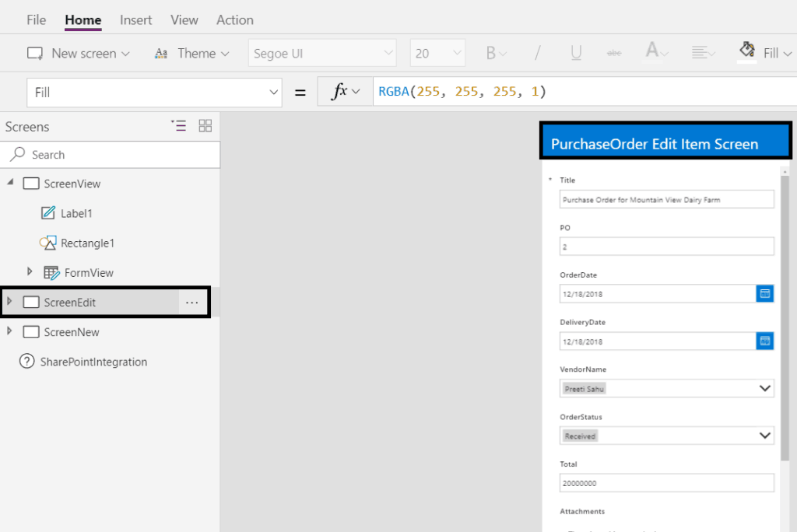The image size is (797, 532).
Task: Open the Segoe UI font dropdown
Action: pos(322,52)
